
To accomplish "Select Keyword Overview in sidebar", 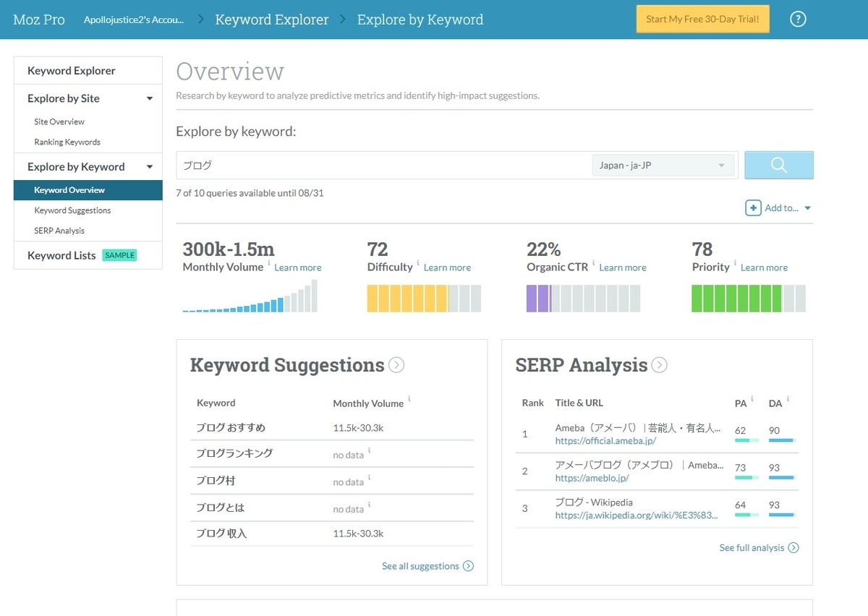I will click(x=88, y=190).
